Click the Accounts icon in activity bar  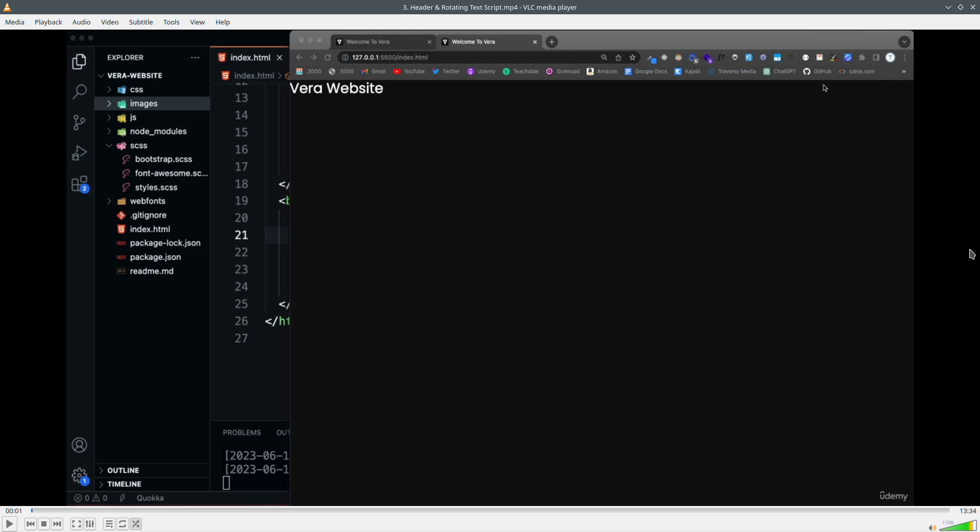point(79,445)
